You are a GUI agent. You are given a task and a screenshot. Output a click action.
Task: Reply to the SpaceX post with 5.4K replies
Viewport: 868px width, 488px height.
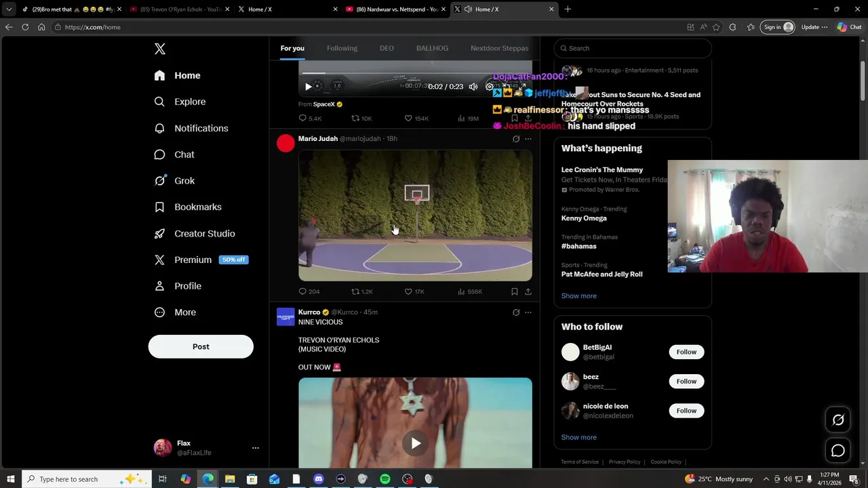click(x=311, y=118)
